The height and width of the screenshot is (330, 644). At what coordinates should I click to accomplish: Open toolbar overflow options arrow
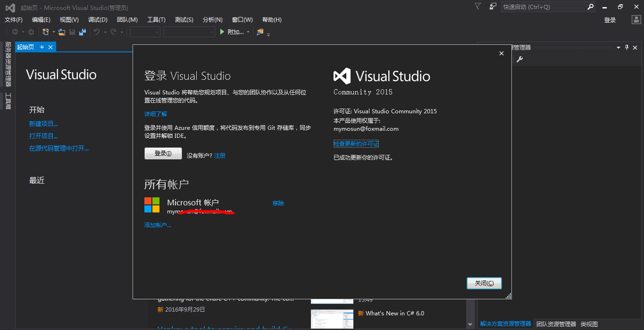[268, 34]
